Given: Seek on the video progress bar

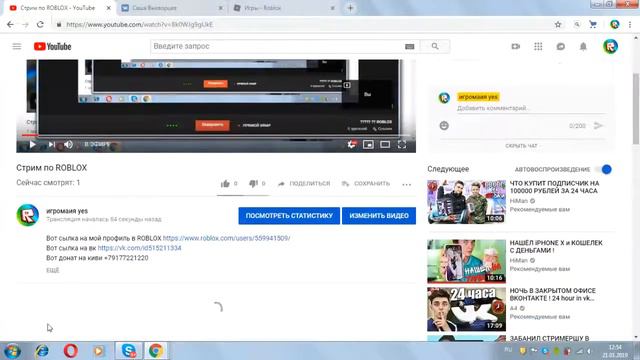Looking at the screenshot, I should [216, 135].
